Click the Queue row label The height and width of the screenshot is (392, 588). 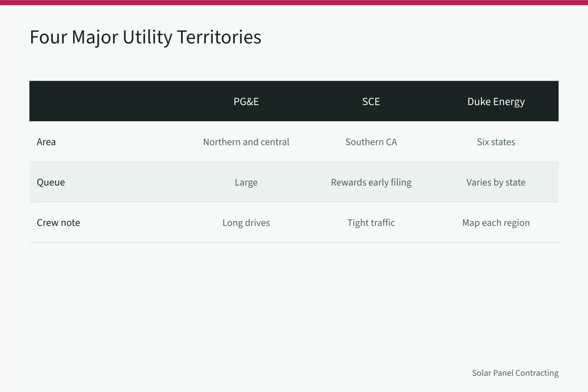pyautogui.click(x=51, y=182)
